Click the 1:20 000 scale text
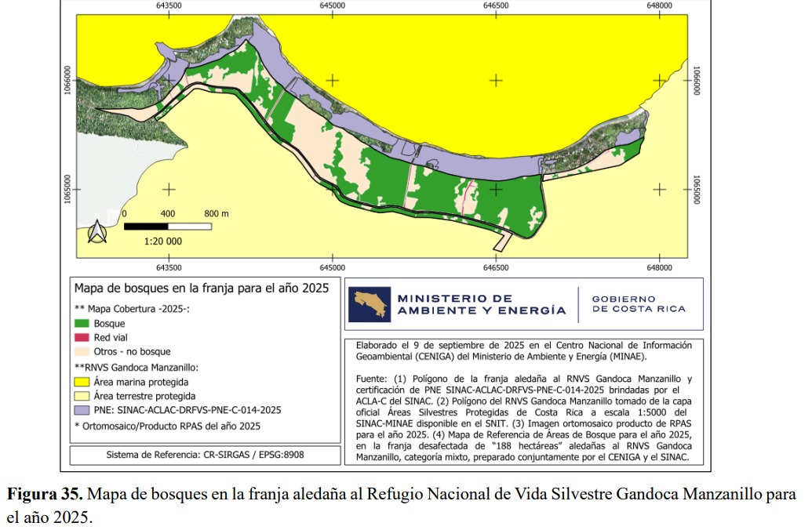 (162, 241)
